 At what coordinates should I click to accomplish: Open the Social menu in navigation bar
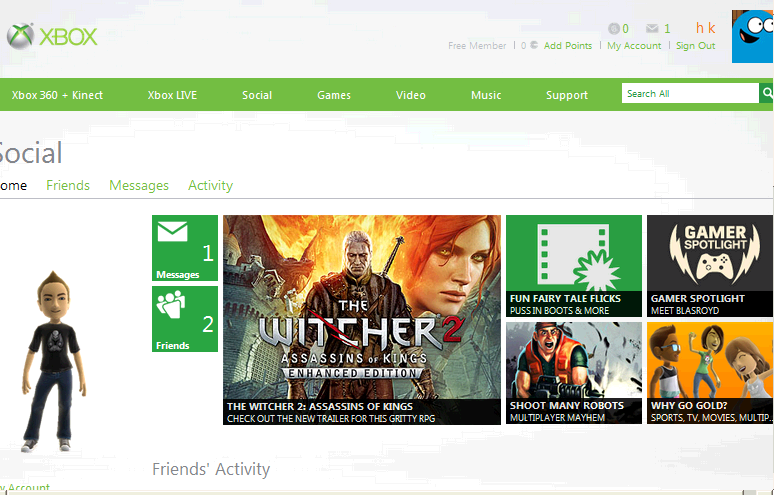(x=257, y=95)
